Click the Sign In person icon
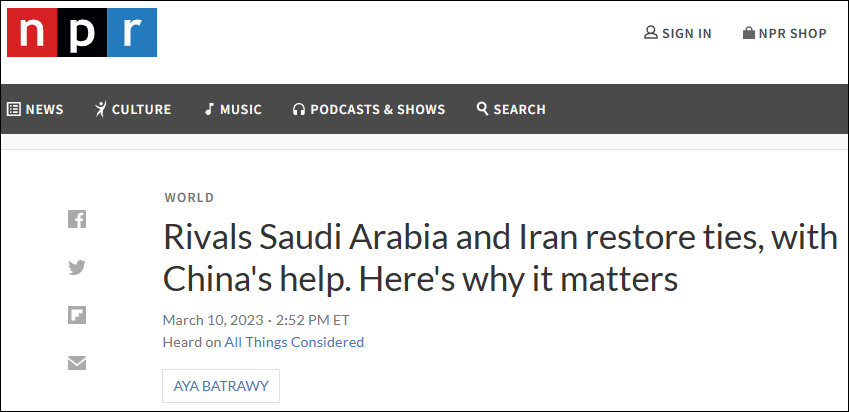The image size is (849, 412). (651, 33)
